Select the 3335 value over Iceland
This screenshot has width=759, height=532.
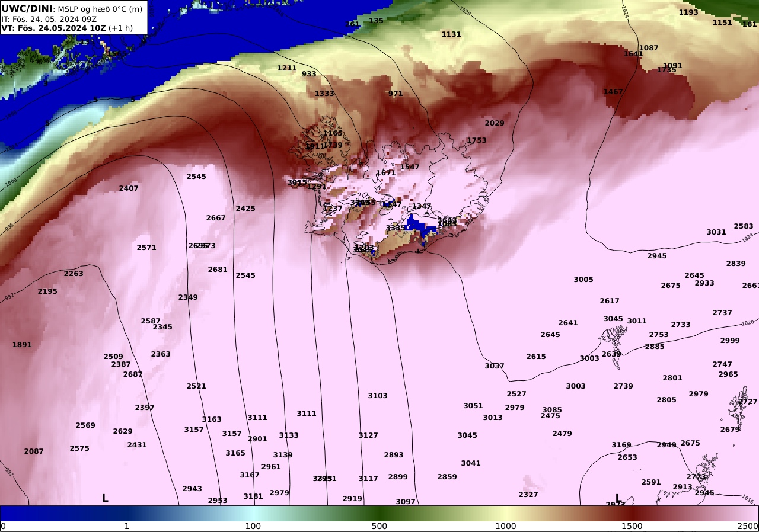396,228
